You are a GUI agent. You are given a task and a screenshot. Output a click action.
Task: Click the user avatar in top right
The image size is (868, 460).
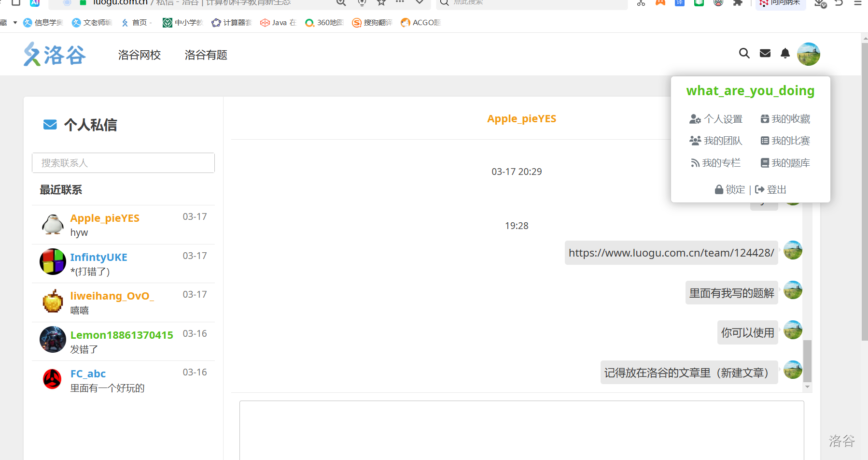click(x=808, y=54)
